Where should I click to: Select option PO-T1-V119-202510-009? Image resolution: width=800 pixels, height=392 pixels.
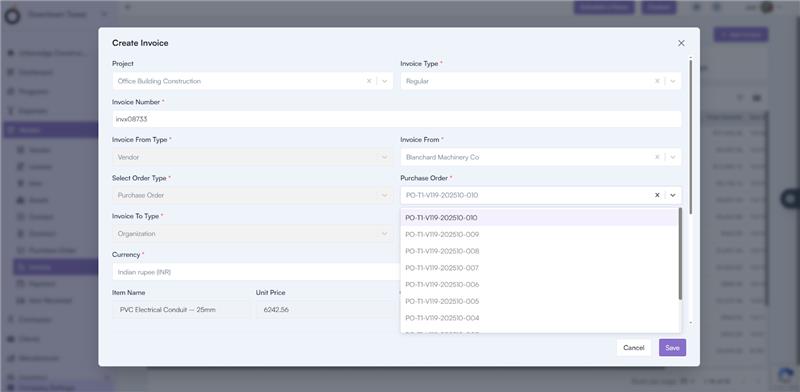coord(539,234)
